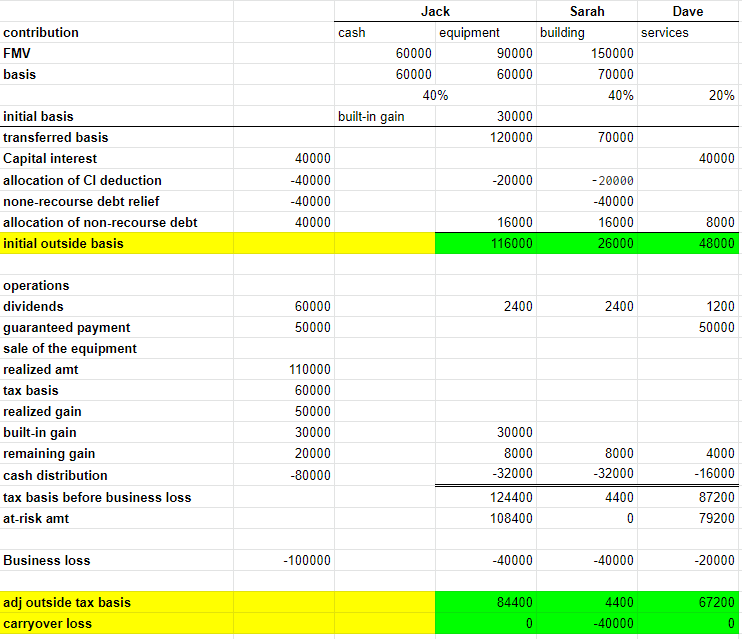Viewport: 742px width, 639px height.
Task: Select Sarah's carryover loss -40000
Action: pyautogui.click(x=587, y=623)
